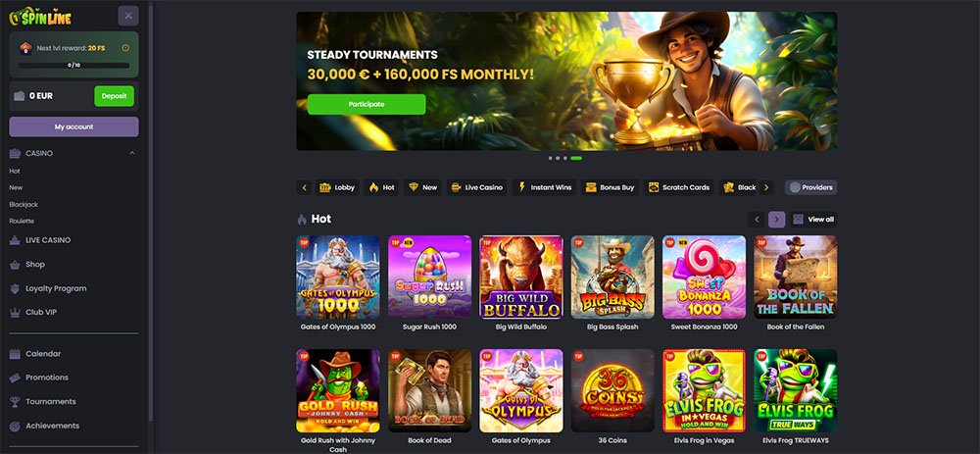
Task: Switch to the Bonus Buy category tab
Action: tap(610, 187)
